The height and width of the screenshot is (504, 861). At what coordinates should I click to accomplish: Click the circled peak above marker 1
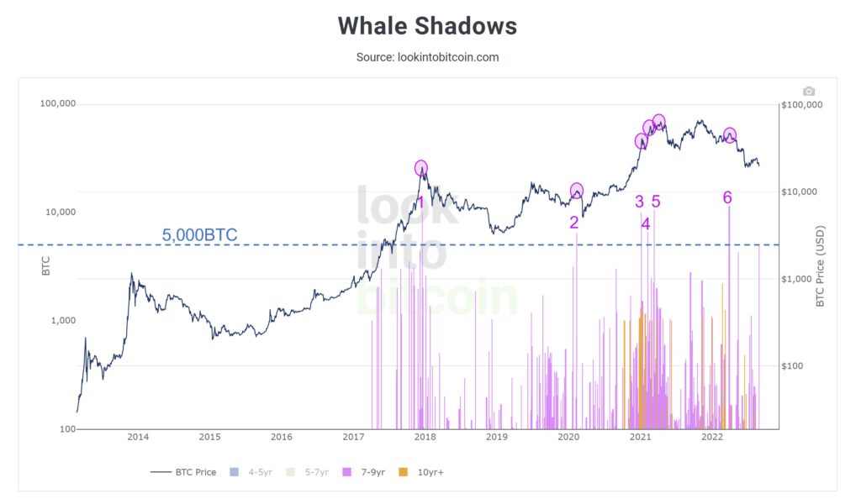tap(421, 168)
